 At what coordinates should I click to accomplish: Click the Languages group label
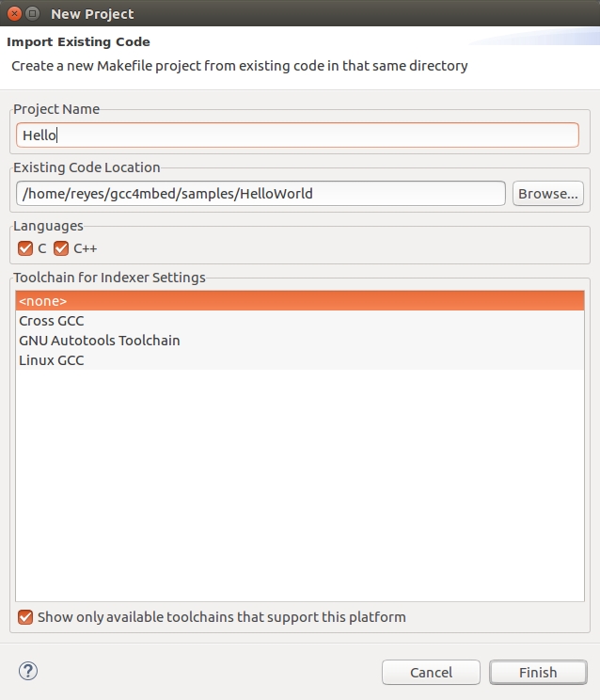pyautogui.click(x=48, y=226)
